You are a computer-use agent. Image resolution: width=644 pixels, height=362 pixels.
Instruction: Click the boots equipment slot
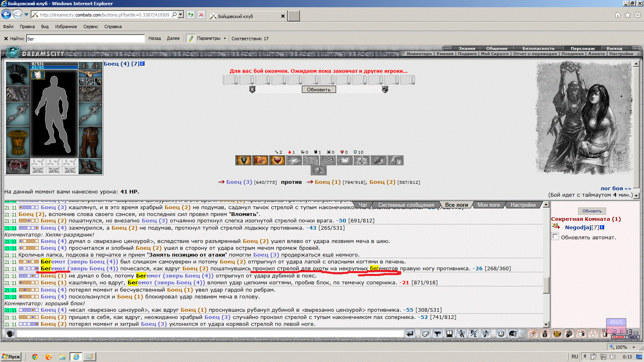coord(90,166)
